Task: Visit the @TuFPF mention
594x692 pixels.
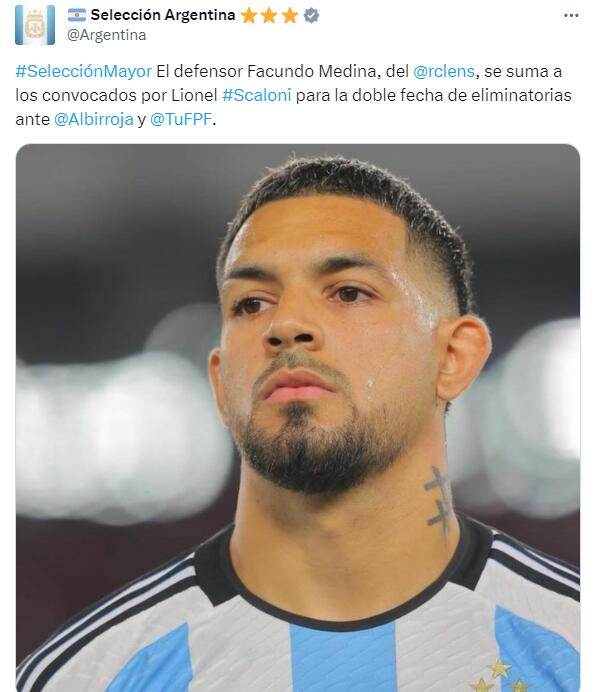Action: 181,119
